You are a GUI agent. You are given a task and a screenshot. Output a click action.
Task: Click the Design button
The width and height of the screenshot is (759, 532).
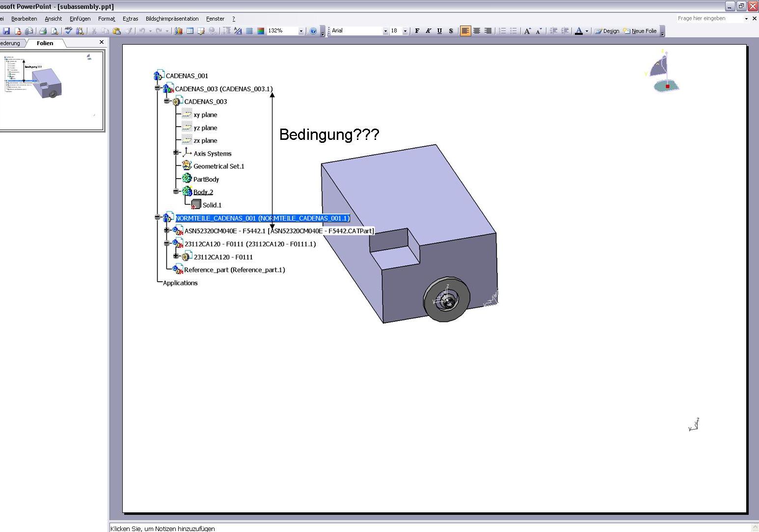(x=607, y=31)
